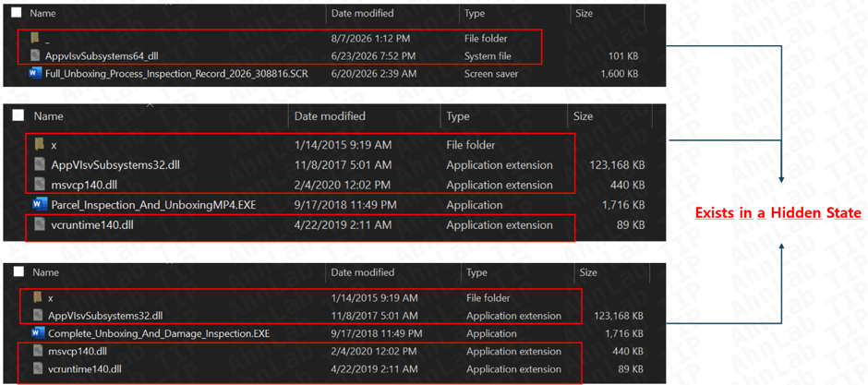This screenshot has height=385, width=868.
Task: Click "Application" type of Complete_Unboxing_And_Damage_Inspection.EXE
Action: coord(491,334)
